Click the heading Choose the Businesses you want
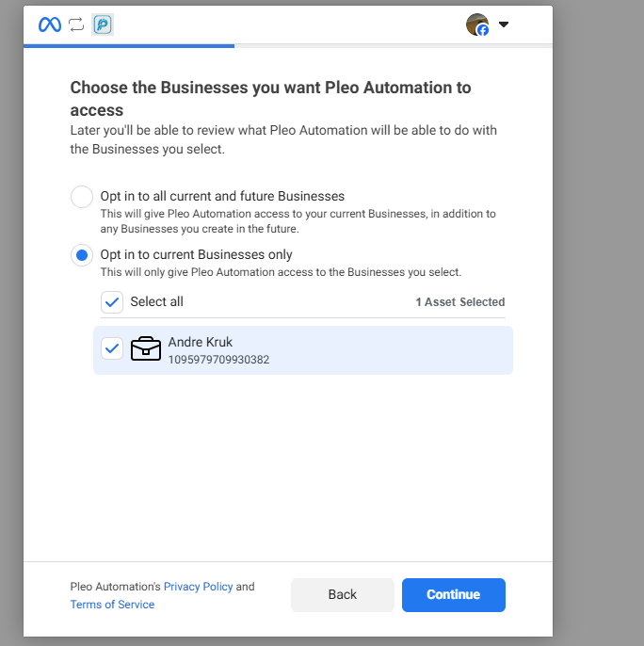644x646 pixels. 270,99
